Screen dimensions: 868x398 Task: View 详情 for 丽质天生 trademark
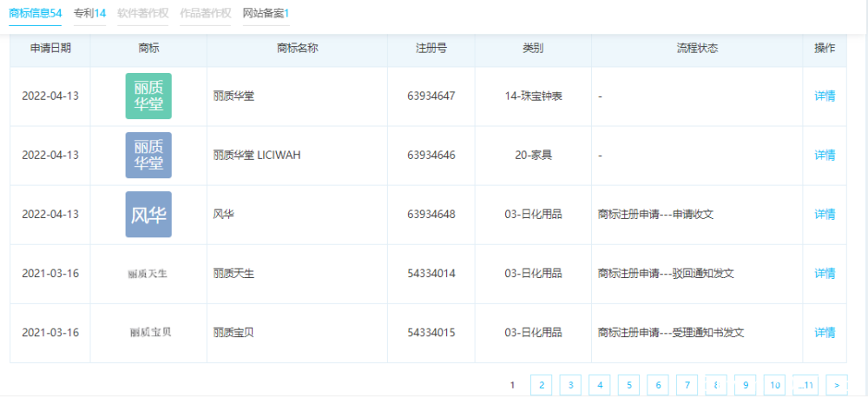point(825,273)
